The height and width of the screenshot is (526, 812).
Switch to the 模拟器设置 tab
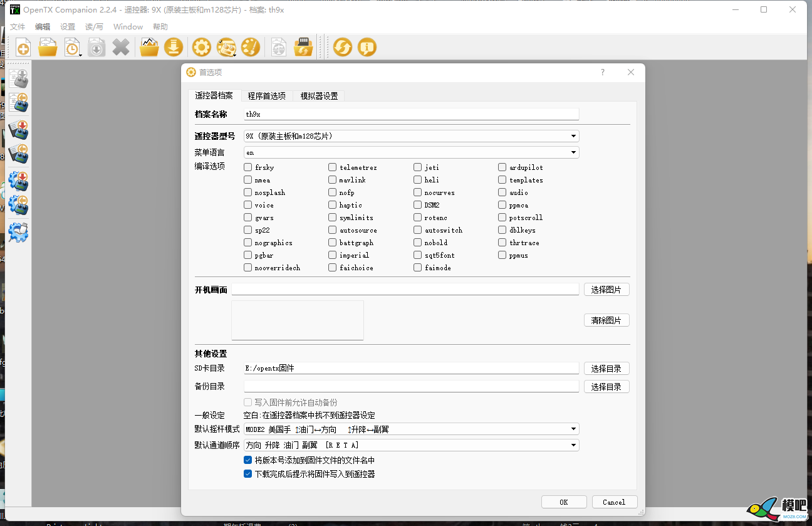(319, 96)
